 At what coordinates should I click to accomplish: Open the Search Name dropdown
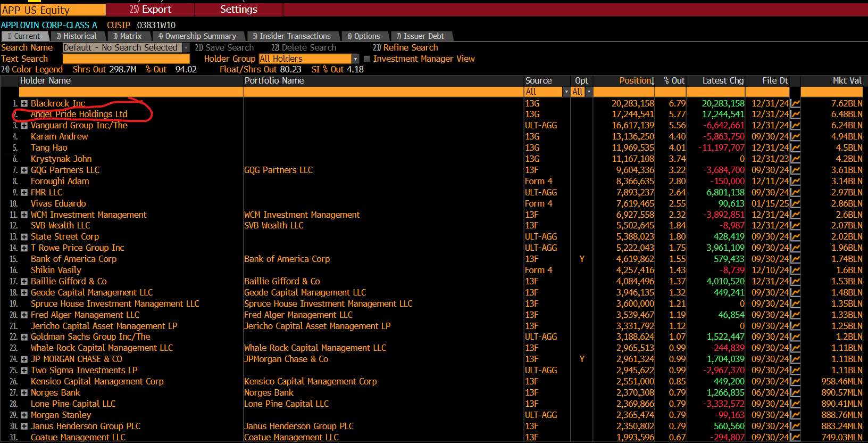[x=186, y=48]
